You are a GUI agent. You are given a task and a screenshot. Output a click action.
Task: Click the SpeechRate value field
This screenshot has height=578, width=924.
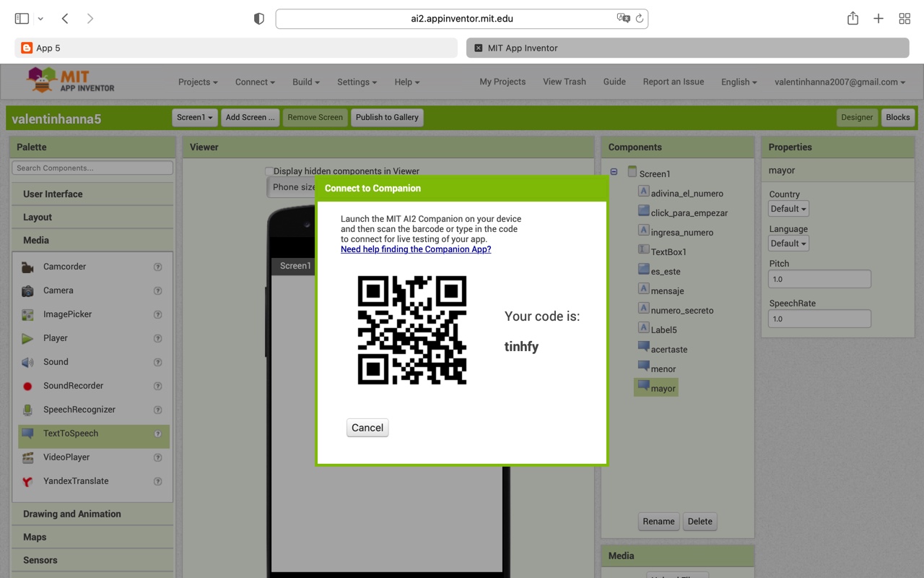tap(819, 319)
